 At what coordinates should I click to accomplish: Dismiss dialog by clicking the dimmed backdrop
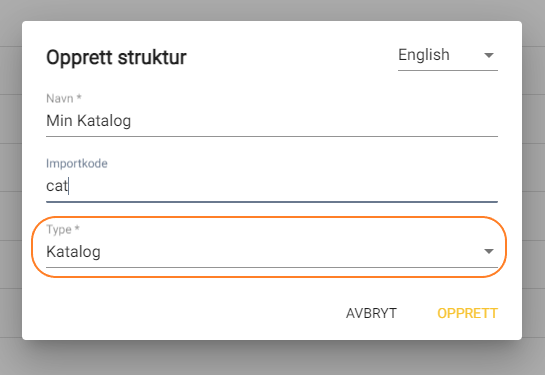[272, 358]
